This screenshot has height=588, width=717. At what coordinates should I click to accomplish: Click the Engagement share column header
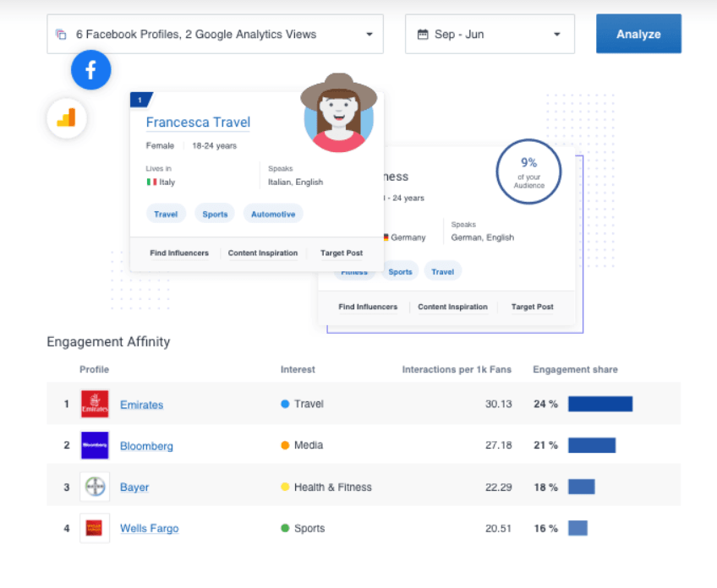[575, 369]
